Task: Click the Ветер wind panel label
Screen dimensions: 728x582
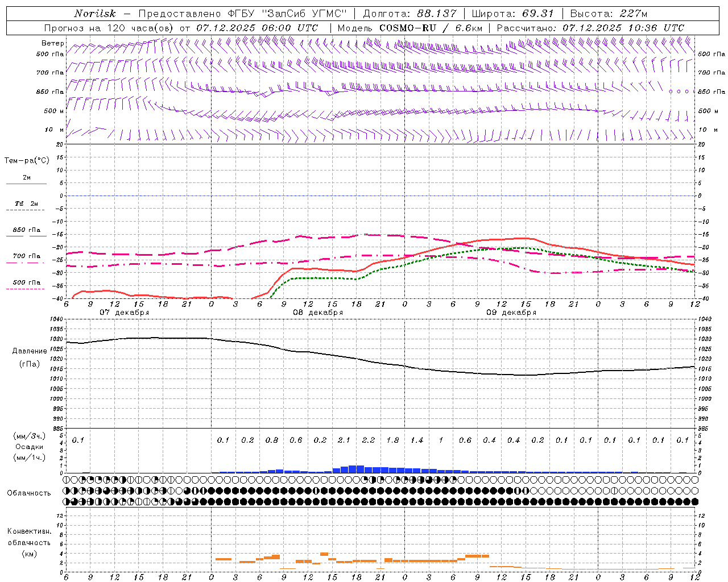Action: [x=53, y=43]
